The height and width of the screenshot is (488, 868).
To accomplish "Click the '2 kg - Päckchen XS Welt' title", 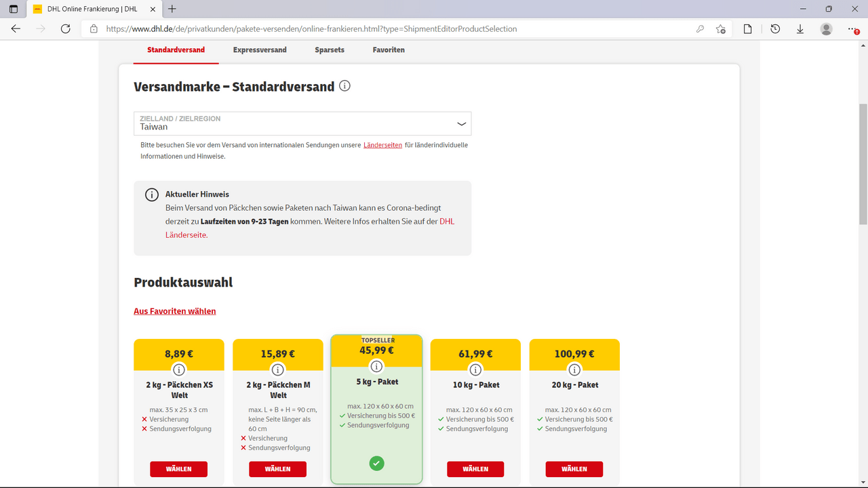I will [x=179, y=390].
